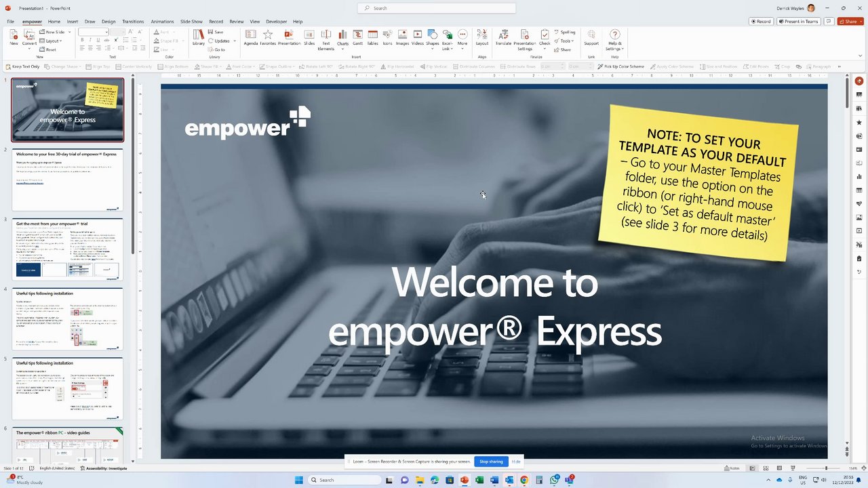Switch to the Home tab
The height and width of the screenshot is (488, 868).
[x=54, y=22]
